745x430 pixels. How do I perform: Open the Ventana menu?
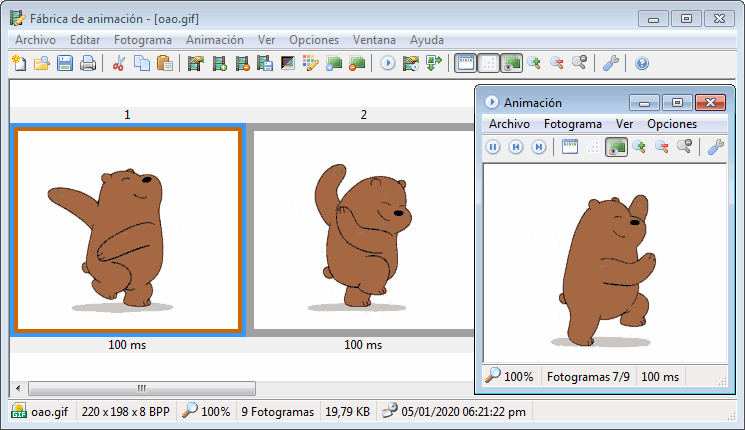pyautogui.click(x=374, y=40)
